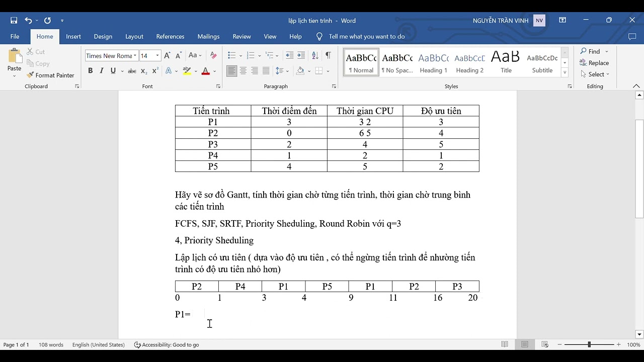
Task: Create a multilevel list
Action: pyautogui.click(x=270, y=56)
